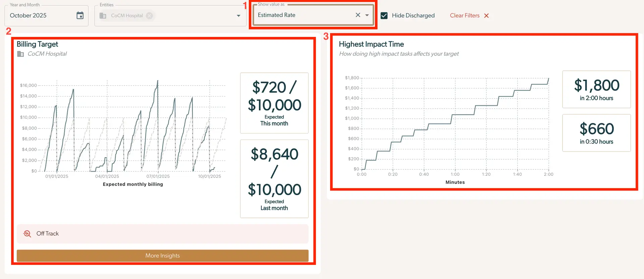
Task: Click the CoCM Hospital subtitle under Billing Target
Action: [x=47, y=54]
